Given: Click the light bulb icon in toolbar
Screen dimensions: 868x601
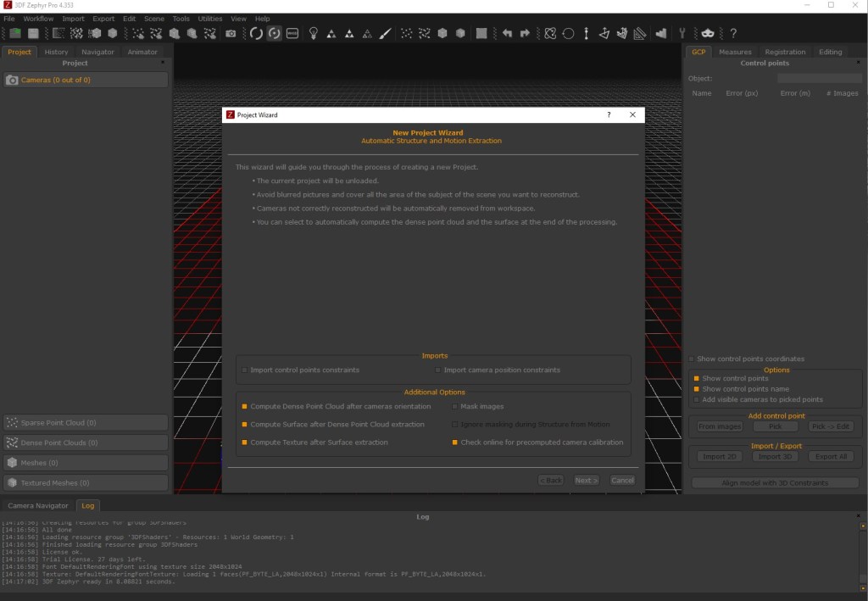Looking at the screenshot, I should [314, 33].
